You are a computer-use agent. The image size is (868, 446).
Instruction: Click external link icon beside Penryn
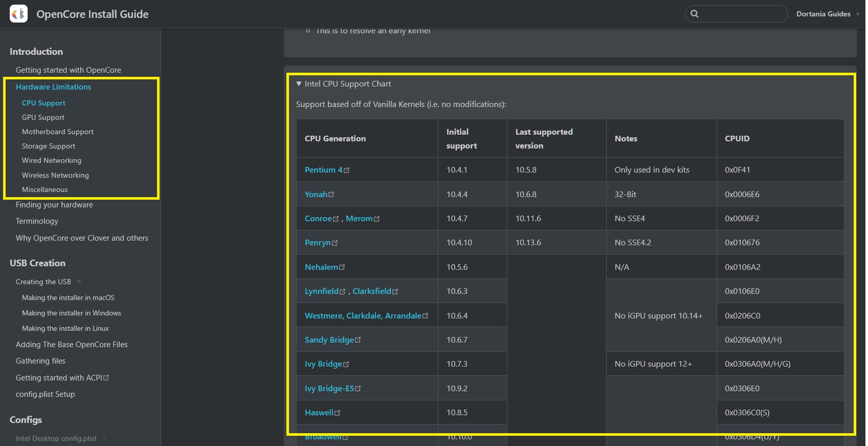(x=335, y=243)
